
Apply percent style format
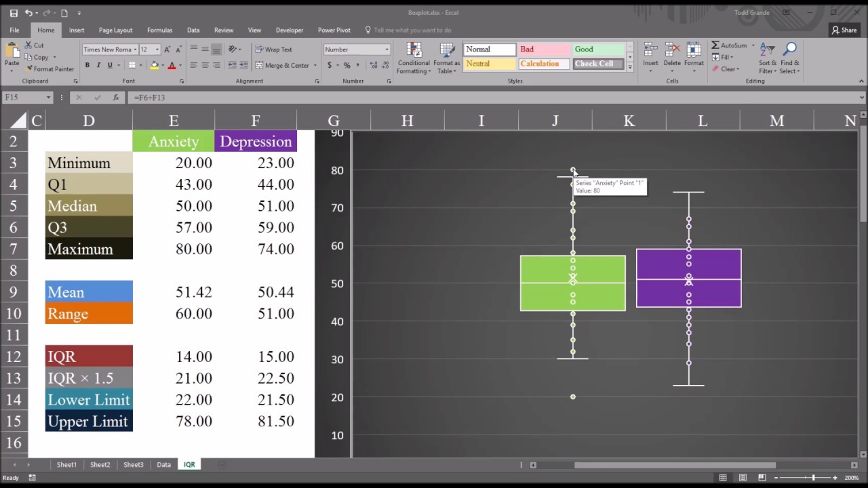tap(347, 66)
